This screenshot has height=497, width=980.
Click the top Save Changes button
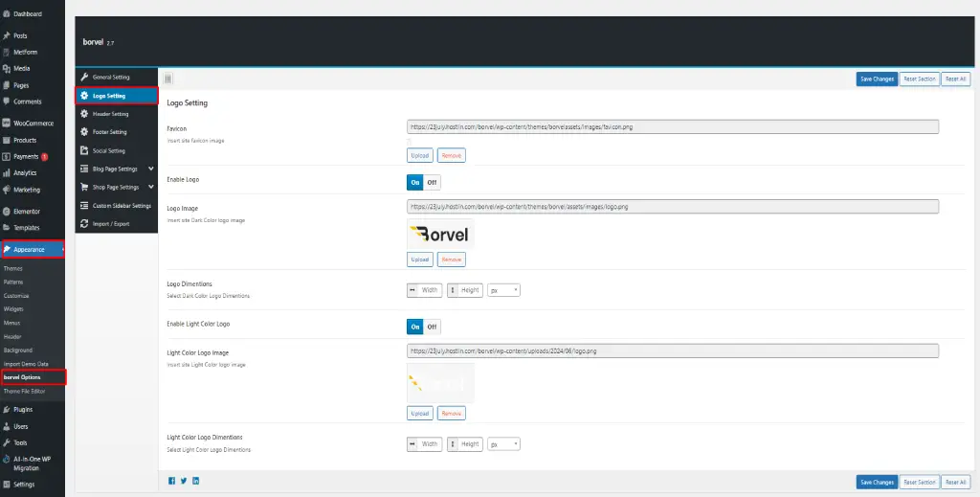click(x=876, y=79)
